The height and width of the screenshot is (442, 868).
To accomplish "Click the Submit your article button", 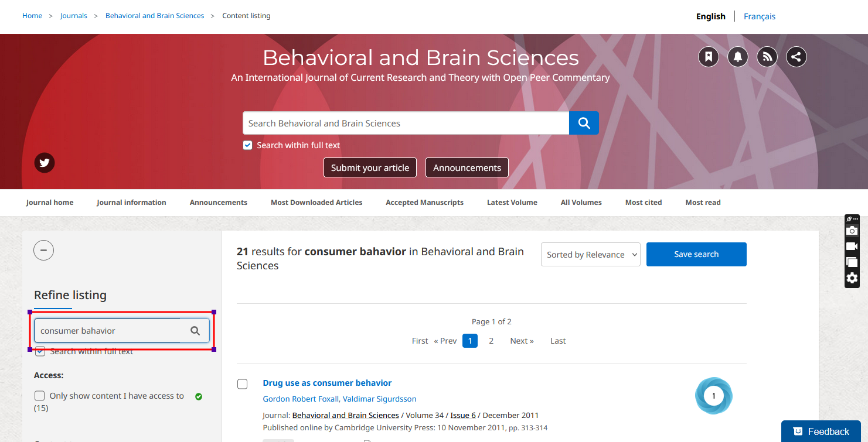I will 370,167.
